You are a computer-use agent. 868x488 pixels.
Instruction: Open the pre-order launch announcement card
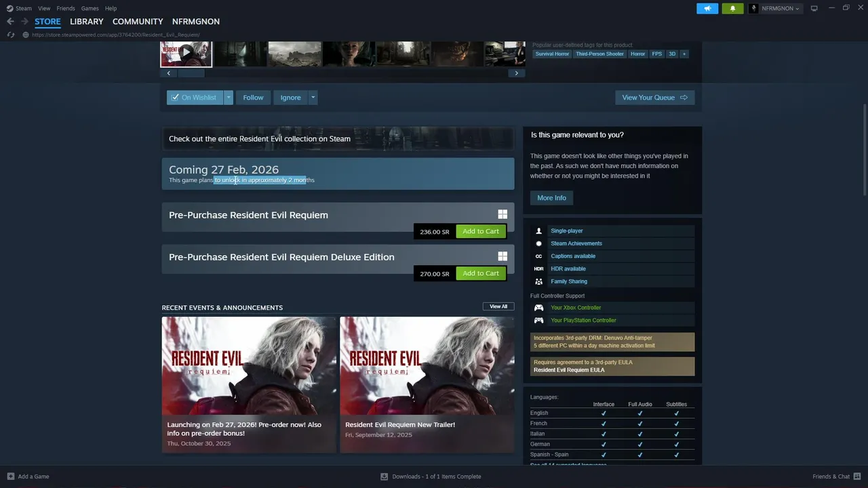point(249,384)
